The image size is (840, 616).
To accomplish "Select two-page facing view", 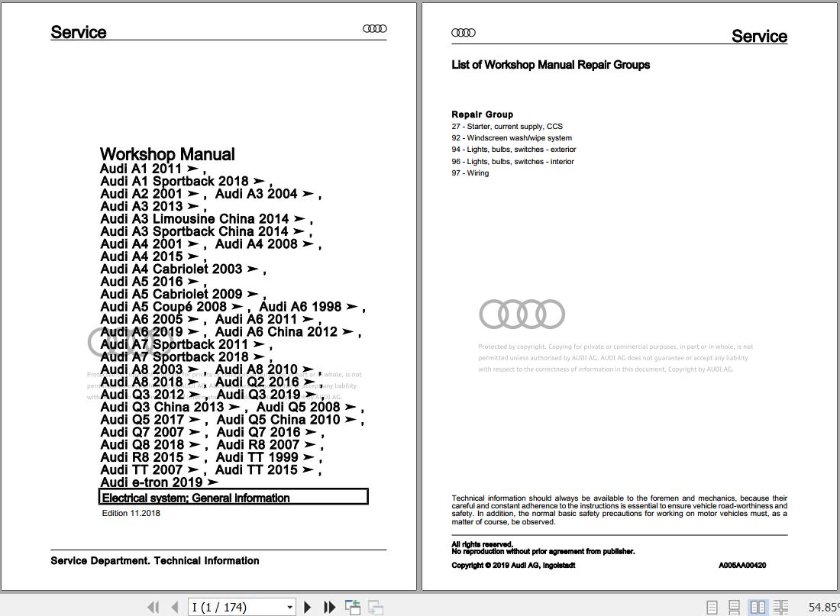I will point(758,608).
